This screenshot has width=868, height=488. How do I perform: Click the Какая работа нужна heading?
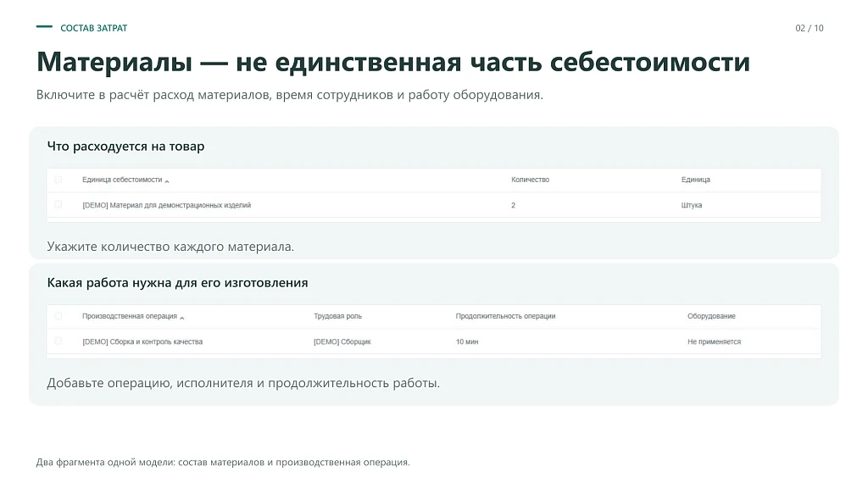(x=177, y=283)
